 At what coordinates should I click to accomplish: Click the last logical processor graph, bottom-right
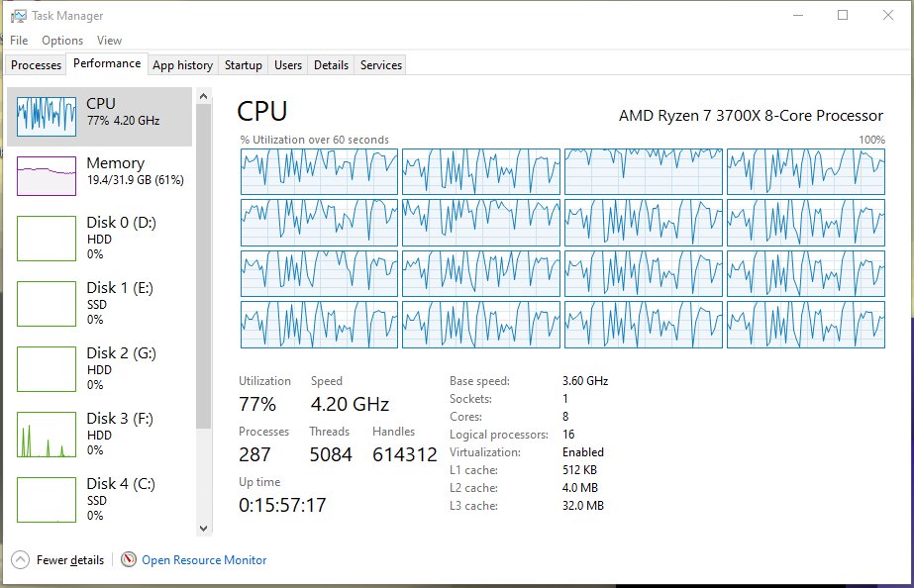806,325
